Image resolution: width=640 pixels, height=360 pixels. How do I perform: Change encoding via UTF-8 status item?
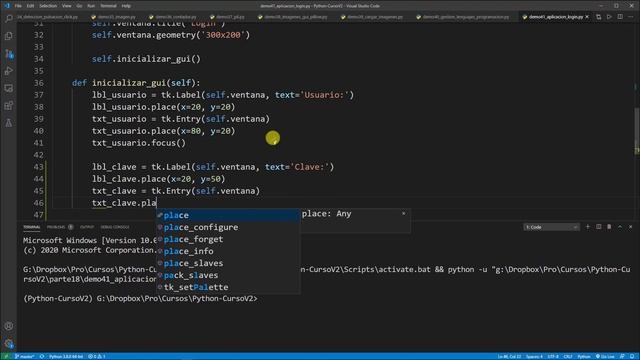point(553,357)
